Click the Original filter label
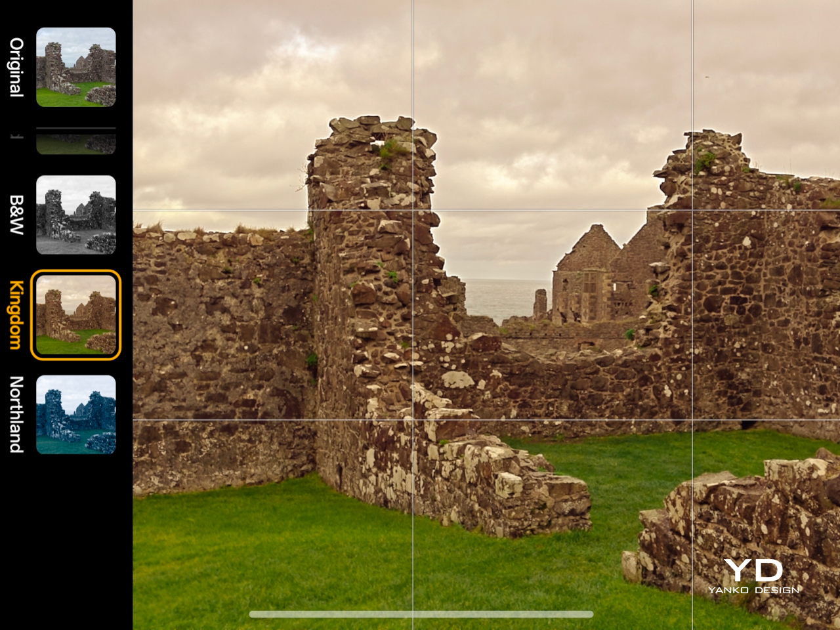 tap(16, 67)
